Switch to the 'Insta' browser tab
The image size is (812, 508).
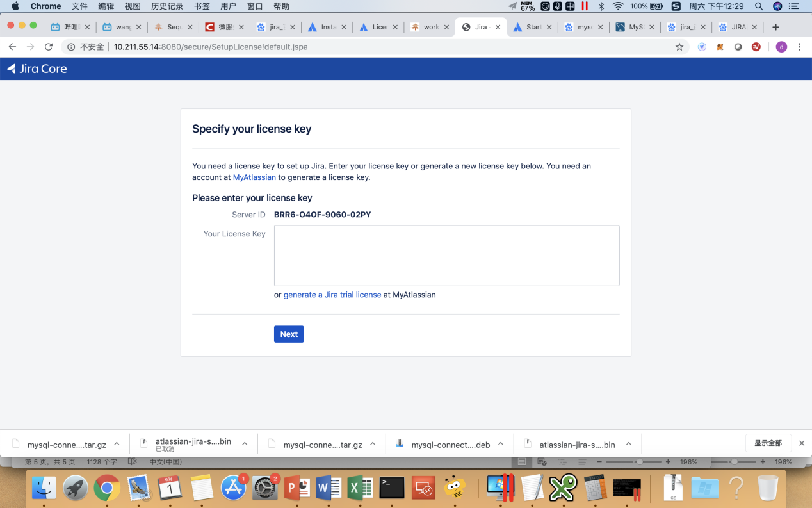pyautogui.click(x=327, y=28)
